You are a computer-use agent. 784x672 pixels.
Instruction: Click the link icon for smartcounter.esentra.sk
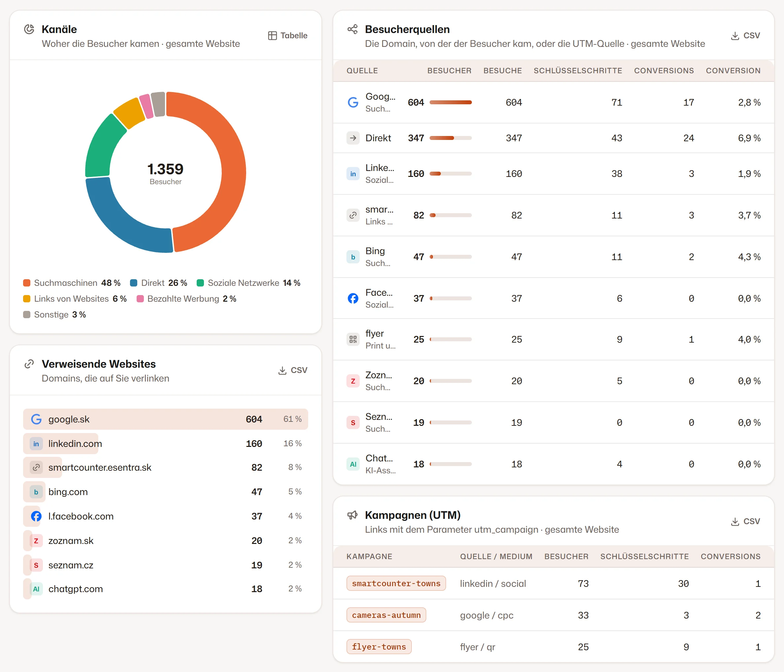click(x=36, y=467)
